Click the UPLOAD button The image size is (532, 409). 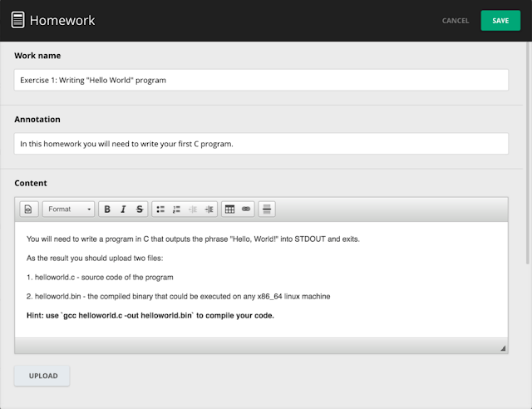[x=42, y=376]
